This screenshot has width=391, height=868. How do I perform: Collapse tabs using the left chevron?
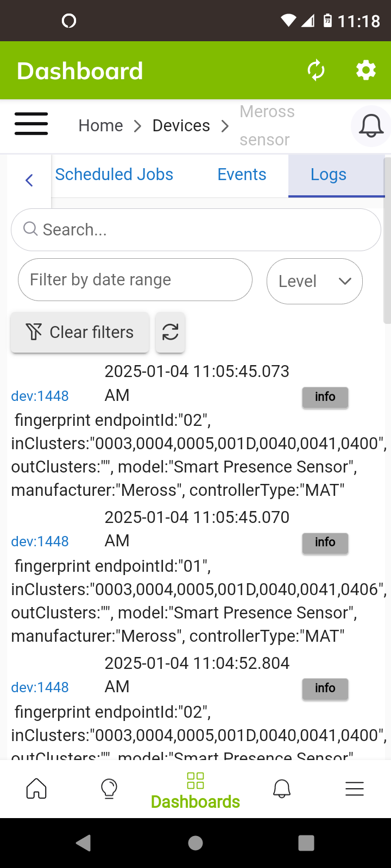point(29,180)
